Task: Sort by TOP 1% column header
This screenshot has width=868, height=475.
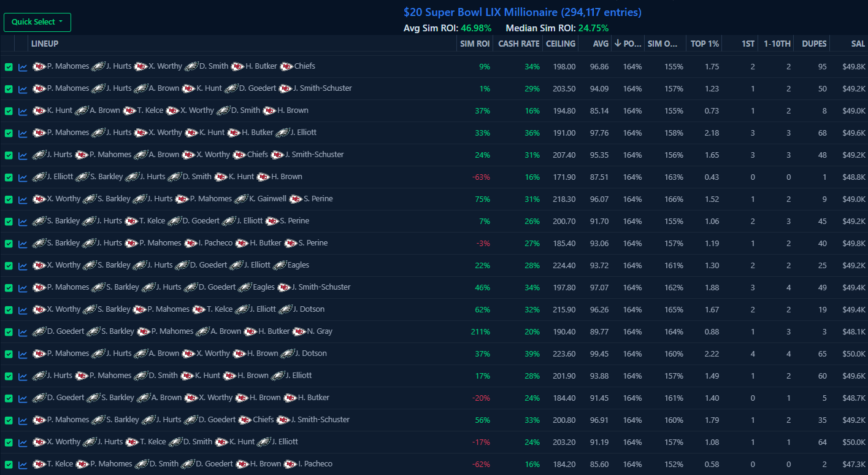Action: pyautogui.click(x=705, y=44)
